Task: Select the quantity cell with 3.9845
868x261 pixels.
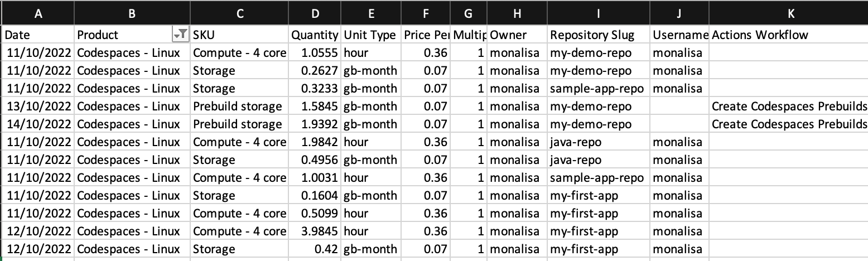Action: (315, 231)
